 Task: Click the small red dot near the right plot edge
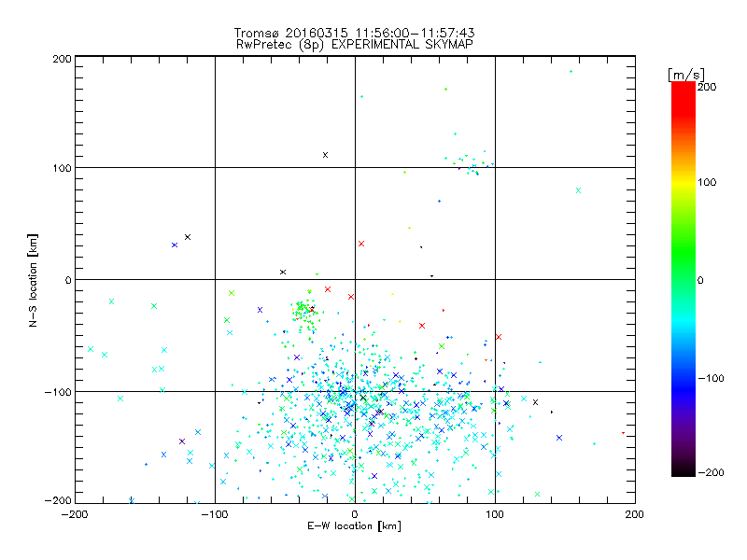(x=623, y=433)
